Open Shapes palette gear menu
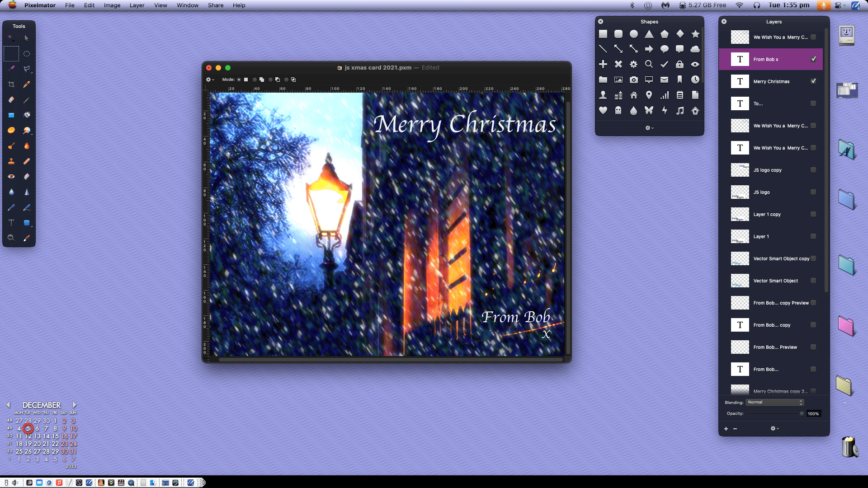This screenshot has height=488, width=868. click(x=649, y=128)
